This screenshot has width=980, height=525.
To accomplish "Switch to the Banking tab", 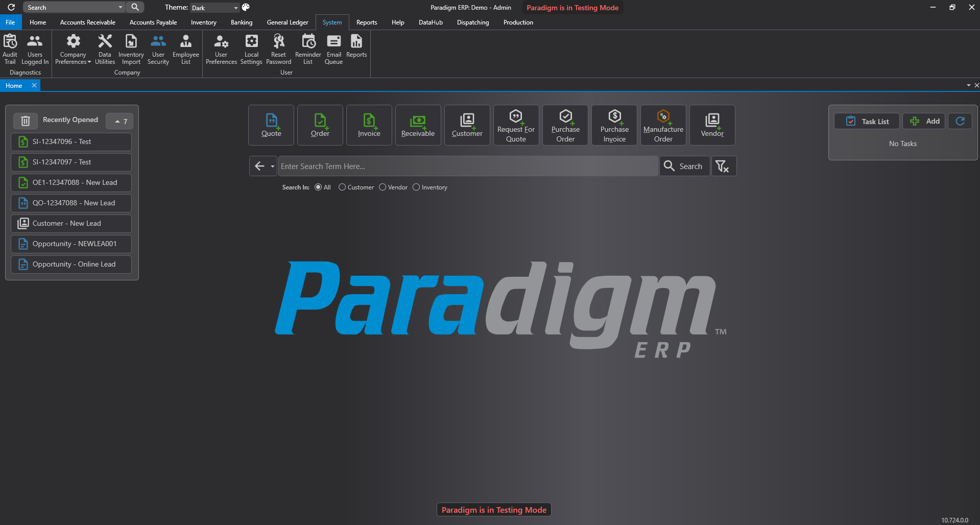I will pyautogui.click(x=242, y=22).
